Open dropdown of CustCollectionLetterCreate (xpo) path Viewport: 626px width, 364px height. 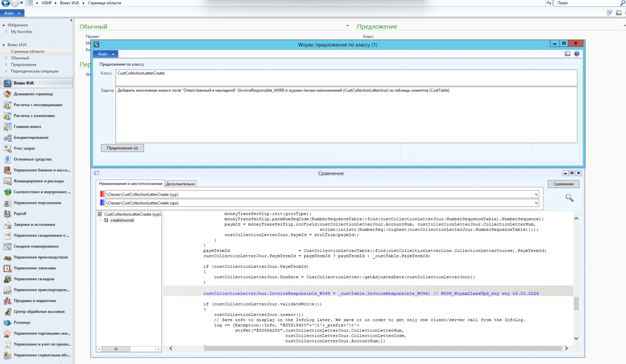coord(536,203)
